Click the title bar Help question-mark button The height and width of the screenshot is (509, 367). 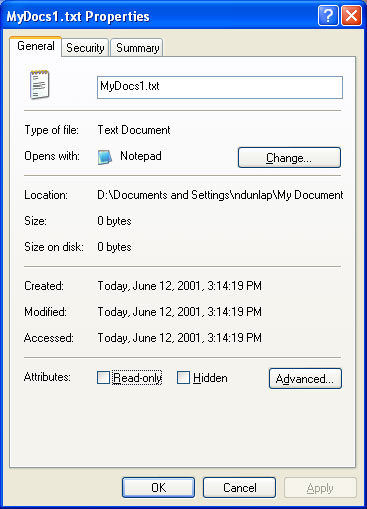pyautogui.click(x=328, y=15)
